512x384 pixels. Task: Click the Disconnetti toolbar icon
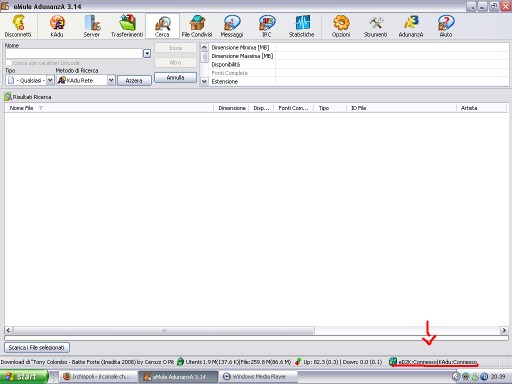click(x=18, y=26)
